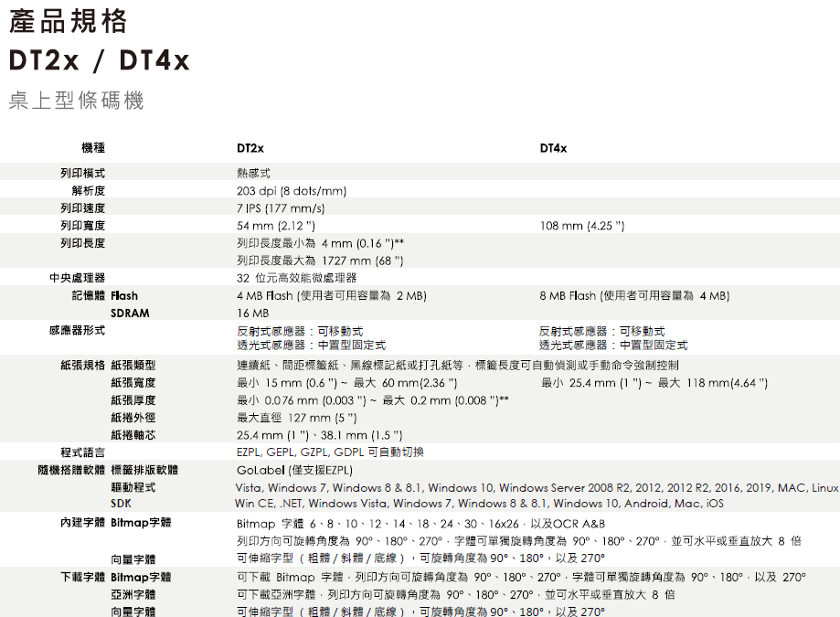Select the '203 dpi (8 dots/mm)' value
The width and height of the screenshot is (840, 617).
pos(292,191)
